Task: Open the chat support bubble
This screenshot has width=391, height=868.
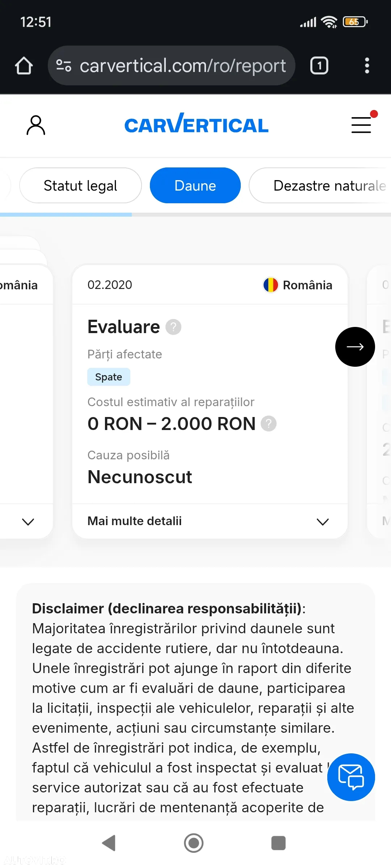Action: [351, 777]
